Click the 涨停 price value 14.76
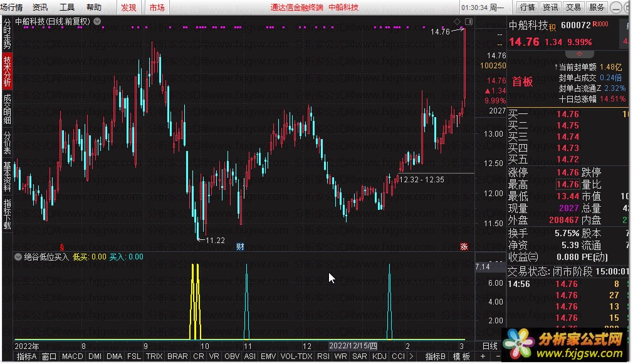The image size is (633, 364). coord(568,173)
